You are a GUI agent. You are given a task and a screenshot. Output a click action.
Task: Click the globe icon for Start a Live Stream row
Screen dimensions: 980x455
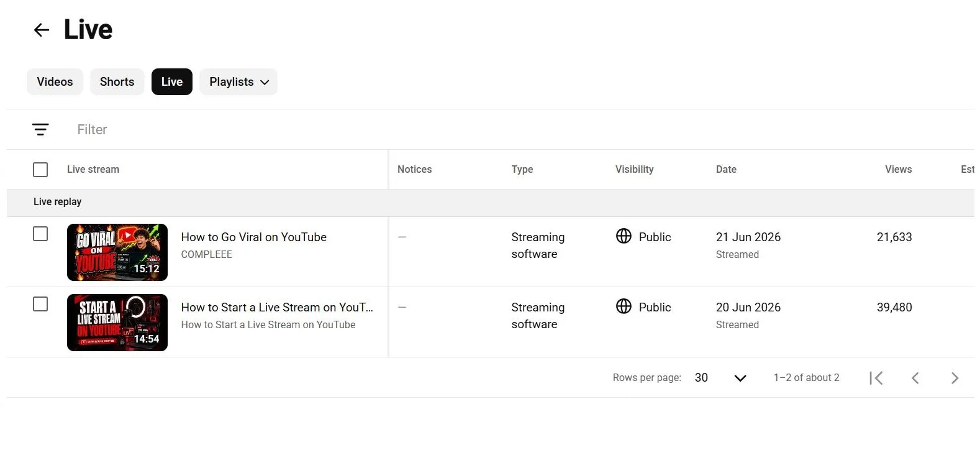[x=624, y=306]
